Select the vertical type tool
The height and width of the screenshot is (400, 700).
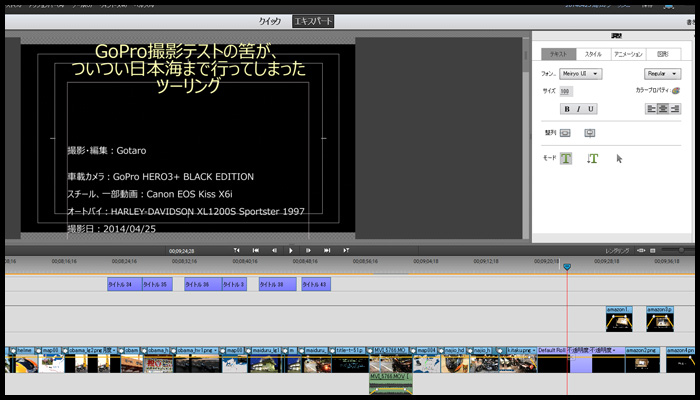tap(592, 158)
